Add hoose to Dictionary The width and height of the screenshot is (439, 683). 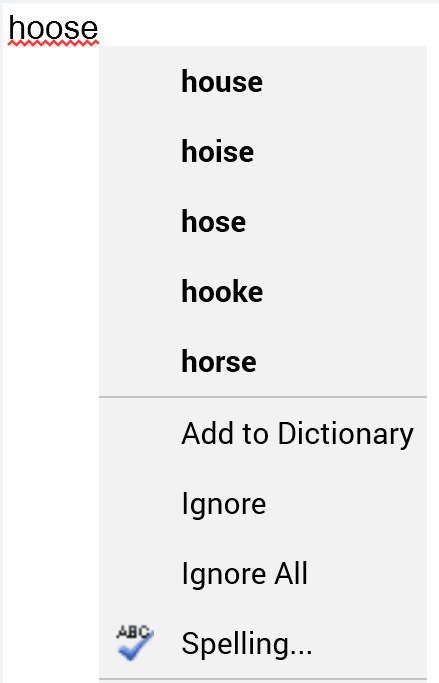point(263,434)
